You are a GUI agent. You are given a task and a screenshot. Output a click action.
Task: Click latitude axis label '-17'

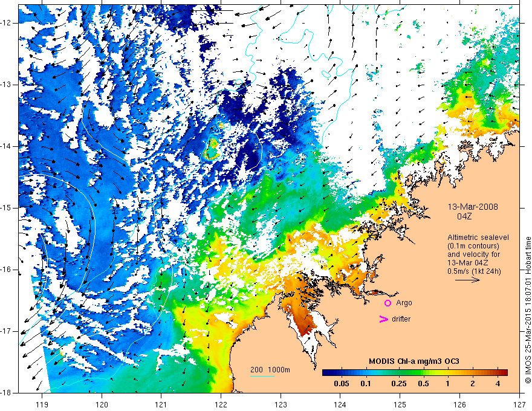click(x=7, y=331)
